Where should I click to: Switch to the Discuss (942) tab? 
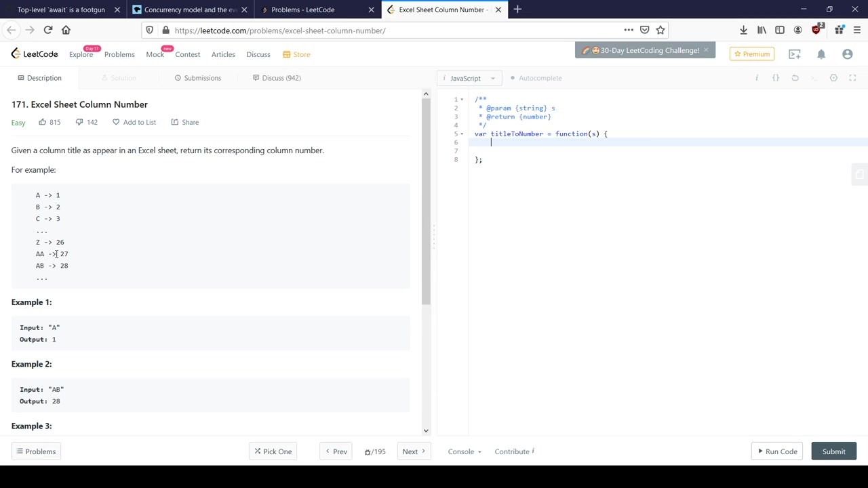[x=276, y=78]
